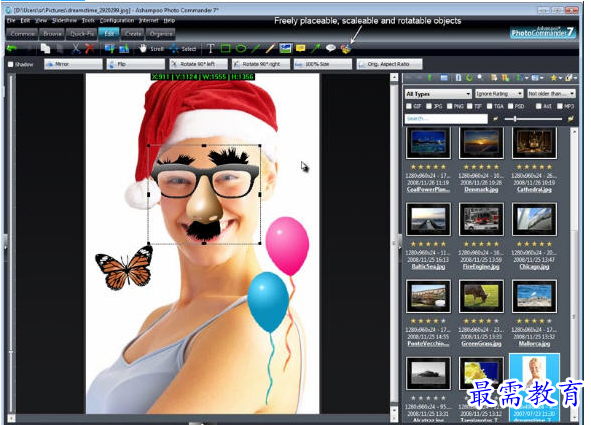Image resolution: width=591 pixels, height=425 pixels.
Task: Click the small icon left of thumbnail size slider
Action: (x=495, y=119)
